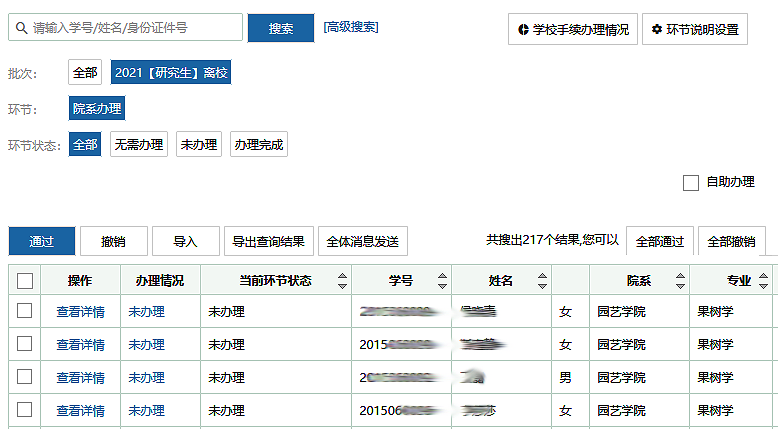Sort by 当前环节状态 column arrows

tap(342, 281)
